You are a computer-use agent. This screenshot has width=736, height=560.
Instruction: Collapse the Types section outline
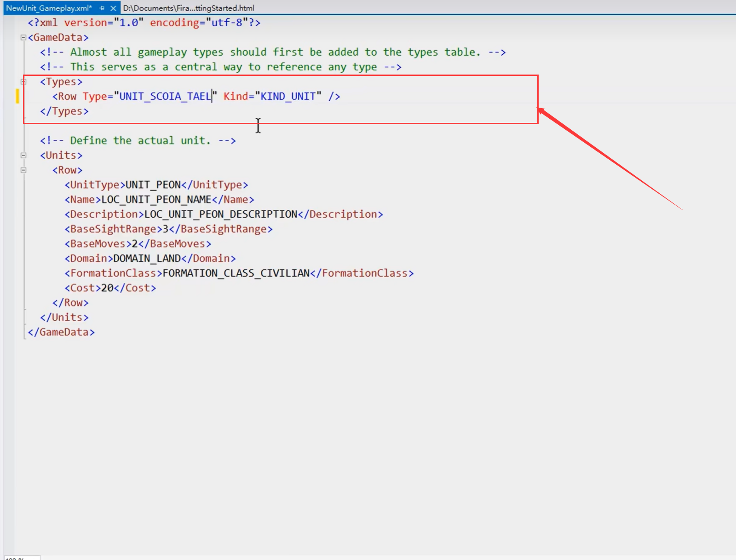(x=23, y=82)
